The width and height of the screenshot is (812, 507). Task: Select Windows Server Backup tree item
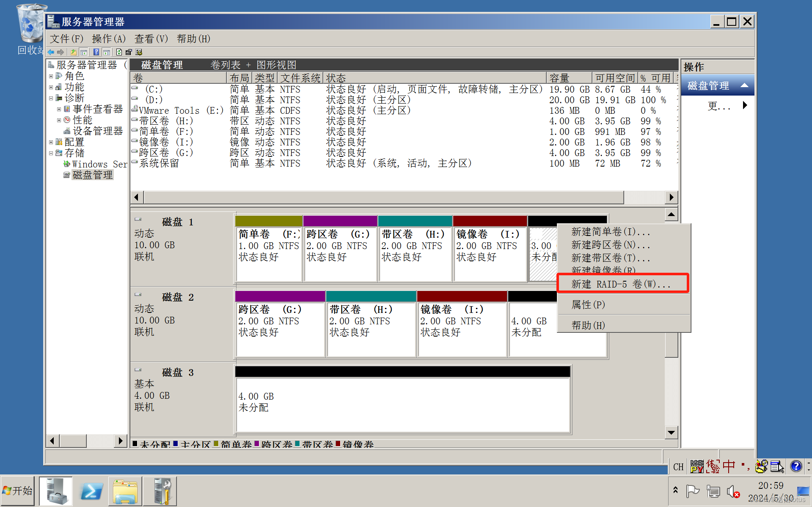[x=99, y=164]
